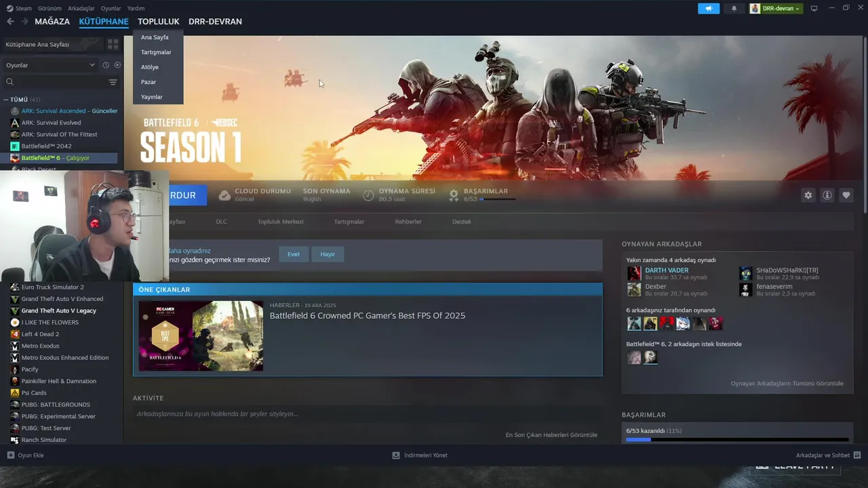Click the cloud status icon
The image size is (868, 488).
[224, 195]
